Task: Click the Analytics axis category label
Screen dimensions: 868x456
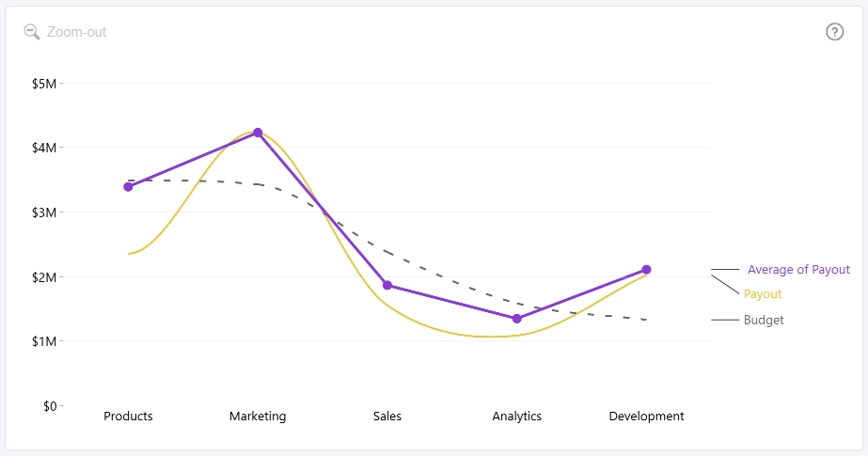Action: 516,417
